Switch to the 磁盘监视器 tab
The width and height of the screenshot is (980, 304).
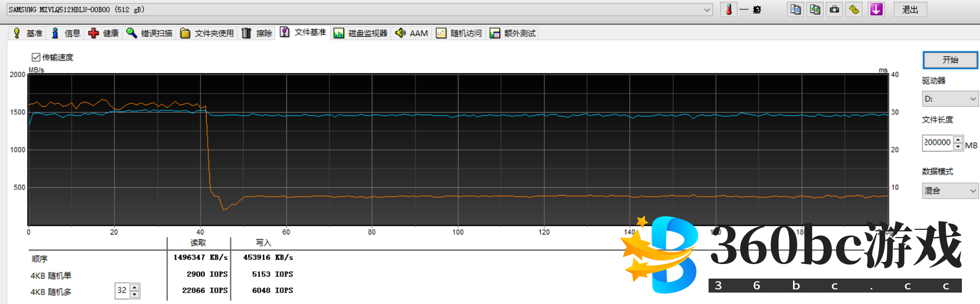361,33
